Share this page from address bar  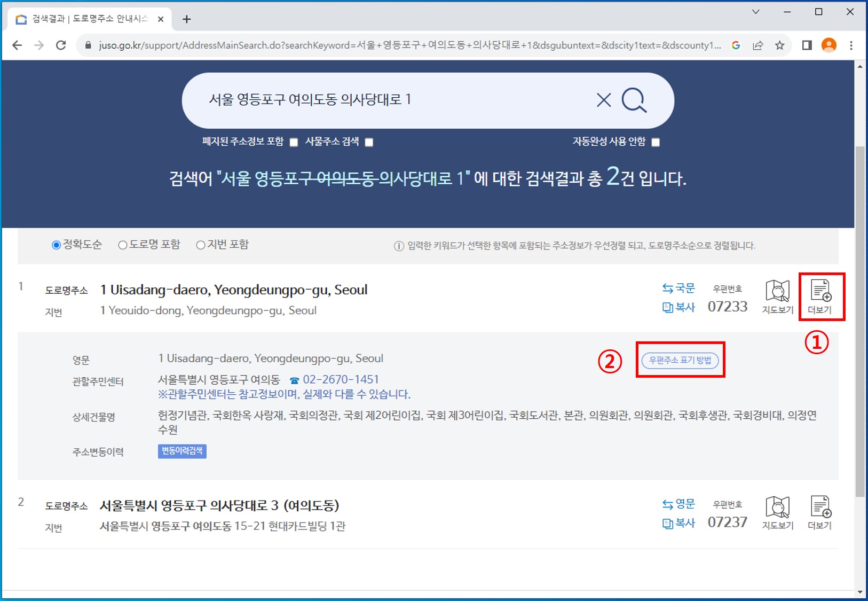[x=757, y=45]
